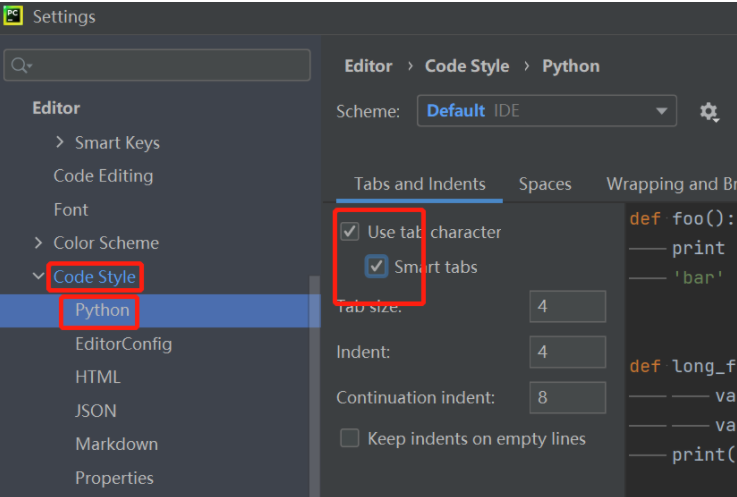Collapse the Code Style tree node
The image size is (737, 497).
click(x=38, y=277)
